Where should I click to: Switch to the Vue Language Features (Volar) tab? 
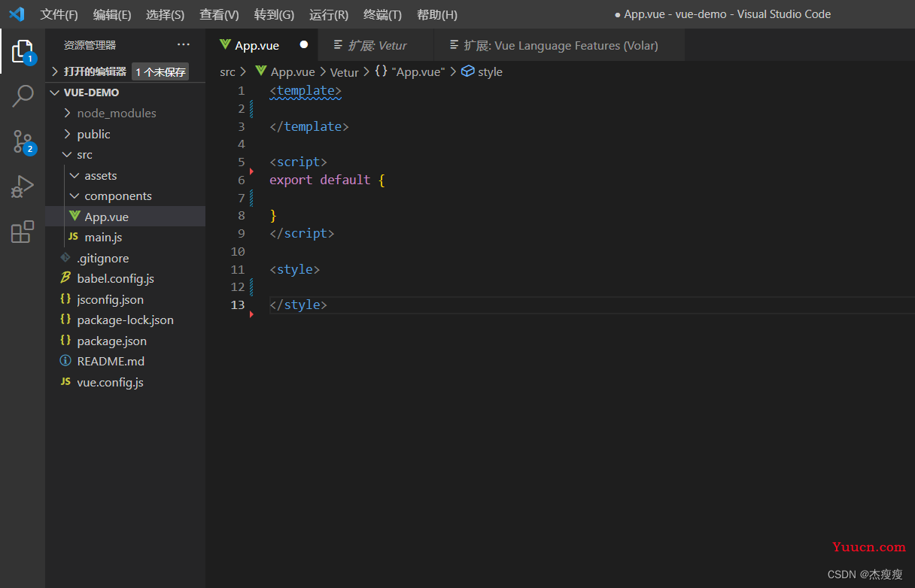560,45
